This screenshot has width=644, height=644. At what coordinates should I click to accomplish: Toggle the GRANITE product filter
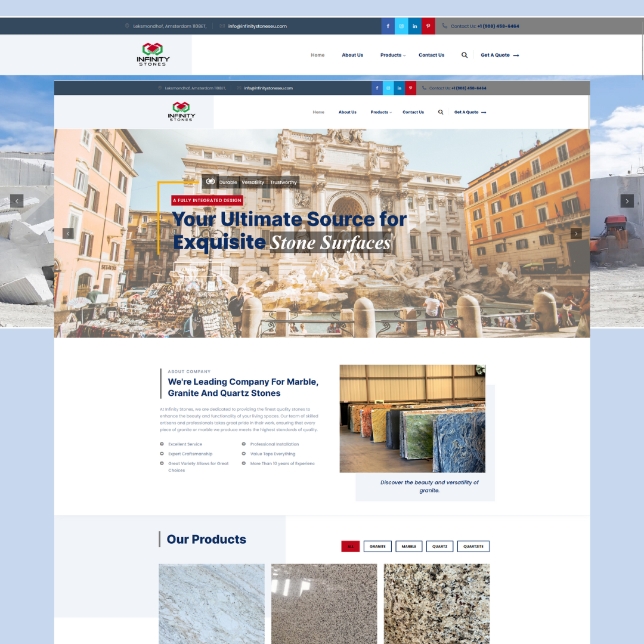[x=377, y=546]
